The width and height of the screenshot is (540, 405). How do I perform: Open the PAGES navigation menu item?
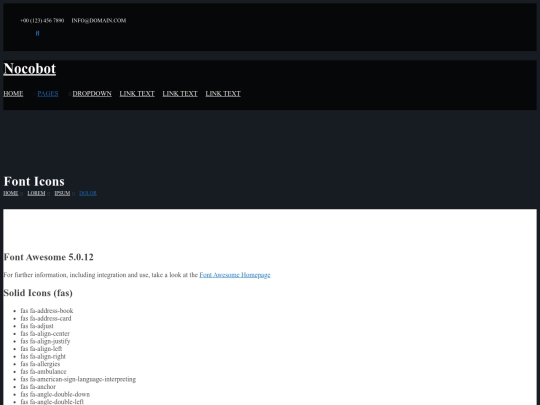pos(48,94)
